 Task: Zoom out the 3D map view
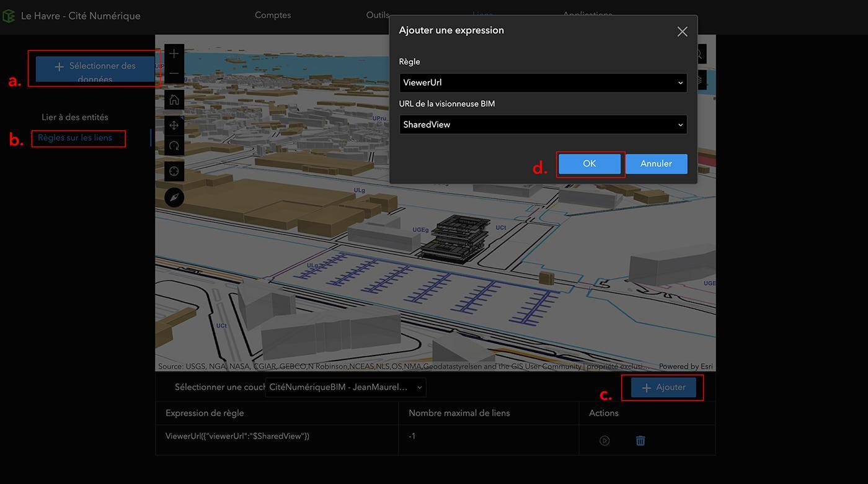174,73
